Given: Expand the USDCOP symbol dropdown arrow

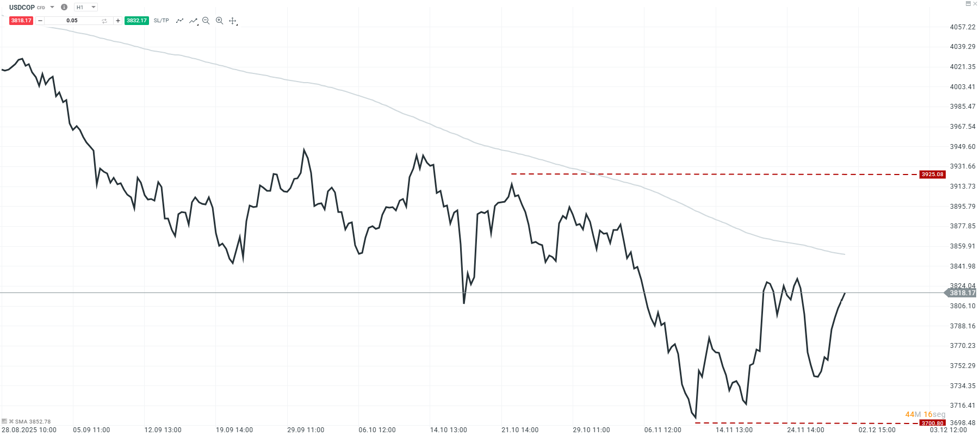Looking at the screenshot, I should coord(52,7).
